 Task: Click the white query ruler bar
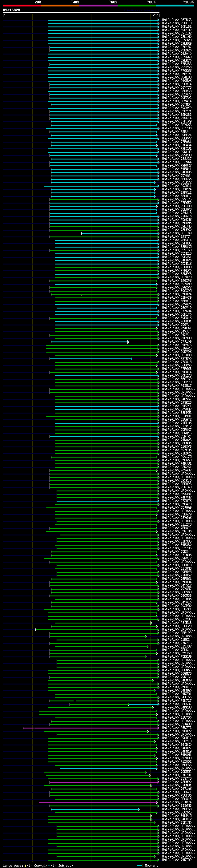pos(81,12)
